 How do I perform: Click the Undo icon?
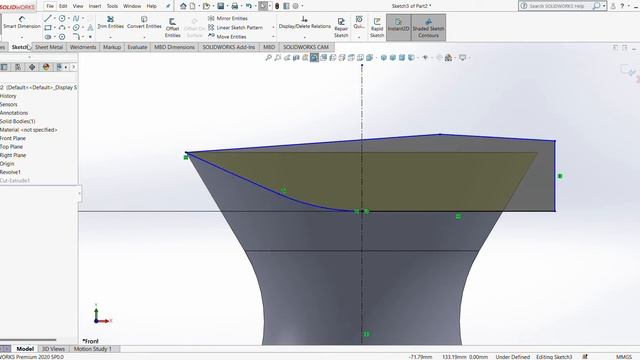click(249, 6)
